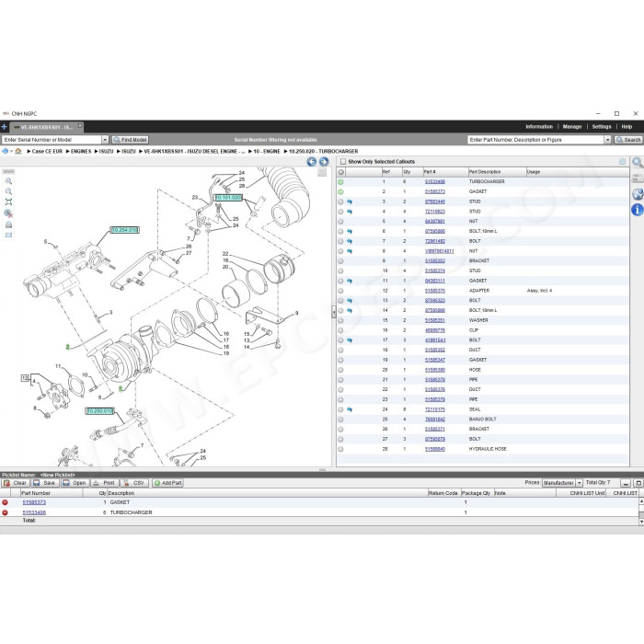Click the blue back arrow in the breadcrumb

pos(5,151)
